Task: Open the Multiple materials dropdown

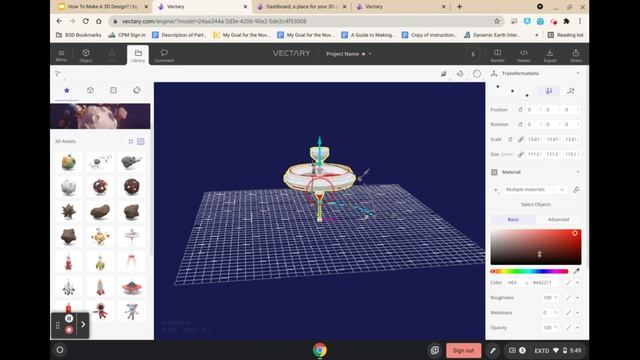Action: [534, 190]
